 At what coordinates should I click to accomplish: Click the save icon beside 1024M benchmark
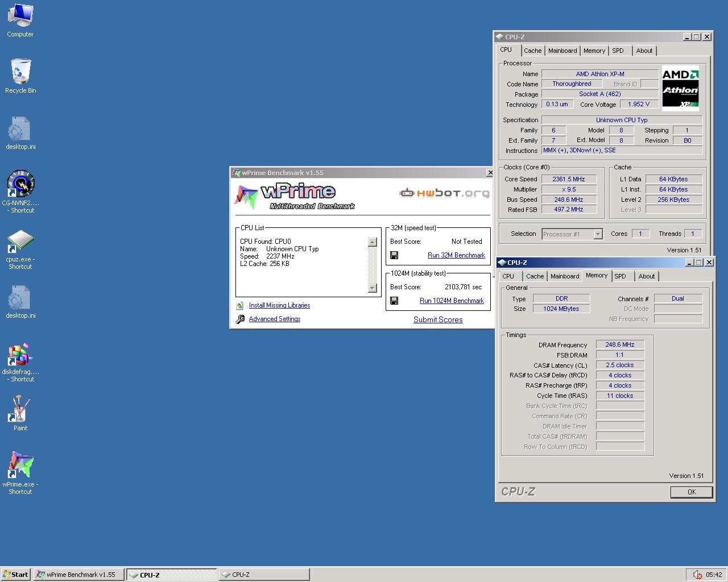point(394,301)
